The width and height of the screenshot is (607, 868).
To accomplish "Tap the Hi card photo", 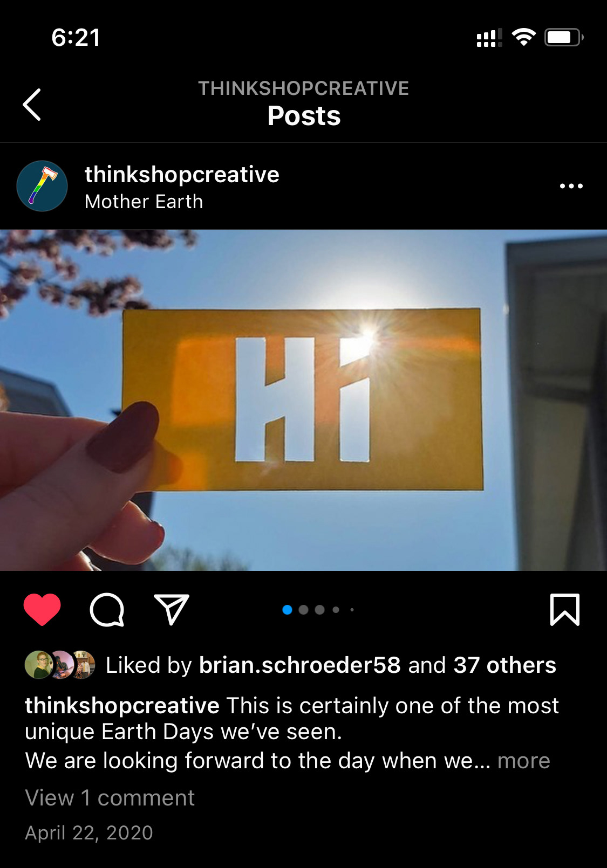I will (303, 400).
